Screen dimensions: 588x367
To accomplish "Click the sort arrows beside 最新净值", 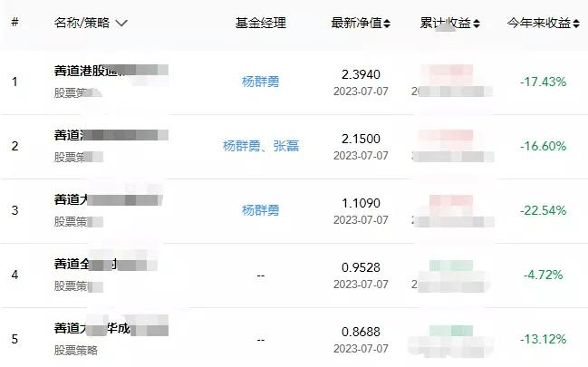I will click(x=388, y=24).
